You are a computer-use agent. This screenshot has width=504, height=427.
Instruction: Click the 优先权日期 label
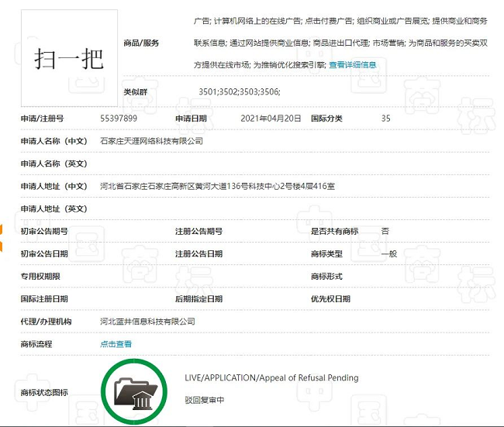tap(330, 299)
